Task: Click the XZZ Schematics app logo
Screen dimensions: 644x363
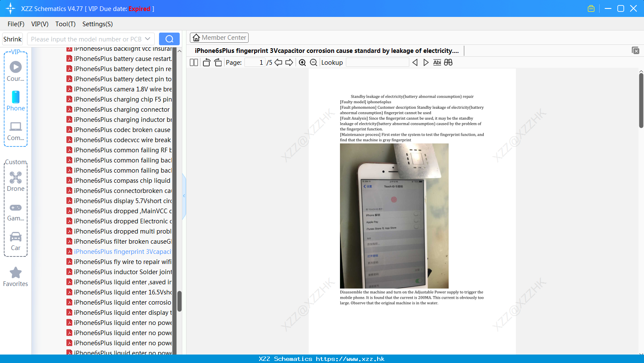Action: tap(11, 8)
